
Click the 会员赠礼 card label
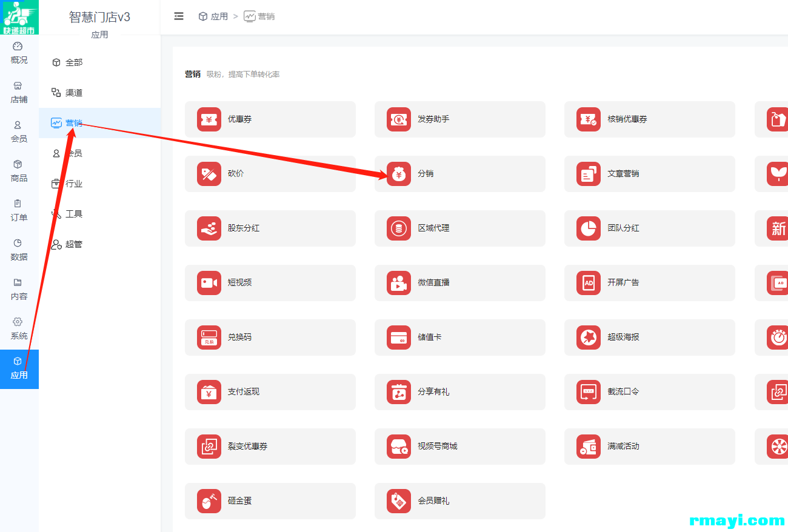[x=433, y=501]
